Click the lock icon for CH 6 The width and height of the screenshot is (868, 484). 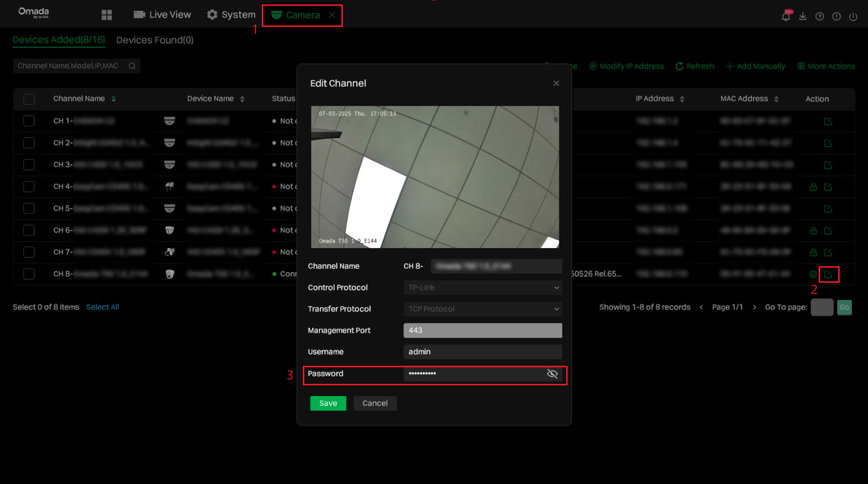813,231
